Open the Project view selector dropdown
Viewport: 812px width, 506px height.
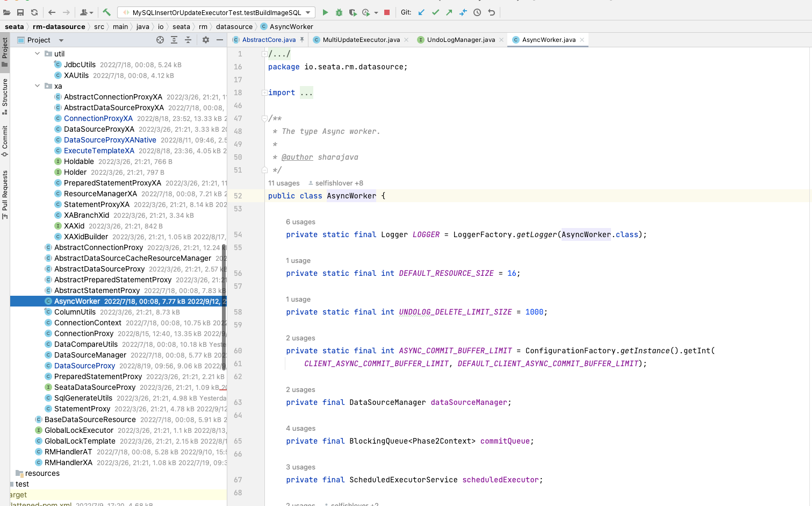pyautogui.click(x=61, y=40)
